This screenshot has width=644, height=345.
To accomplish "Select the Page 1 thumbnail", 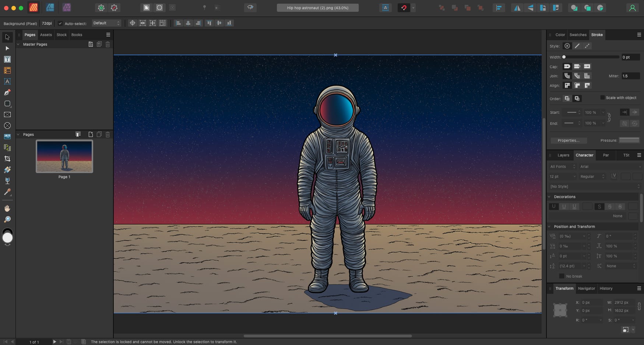I will coord(64,156).
